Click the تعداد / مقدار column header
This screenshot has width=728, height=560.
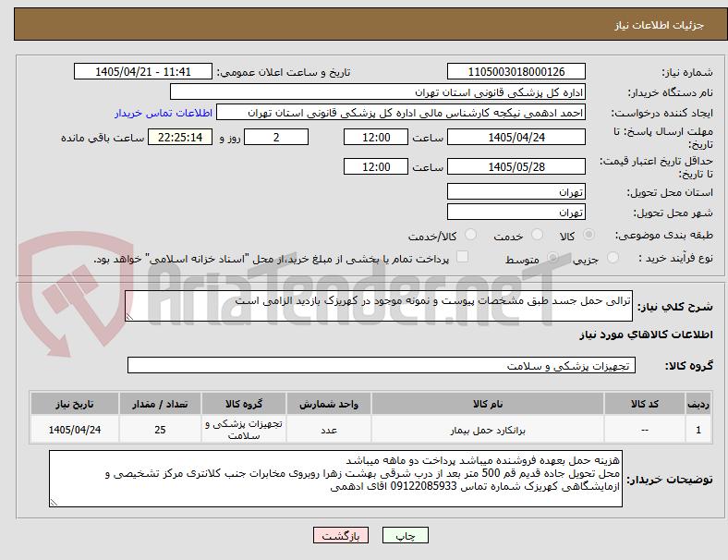click(160, 404)
